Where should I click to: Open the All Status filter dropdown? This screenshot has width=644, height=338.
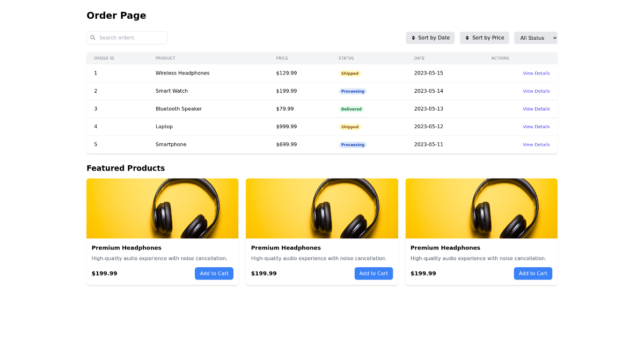[535, 38]
